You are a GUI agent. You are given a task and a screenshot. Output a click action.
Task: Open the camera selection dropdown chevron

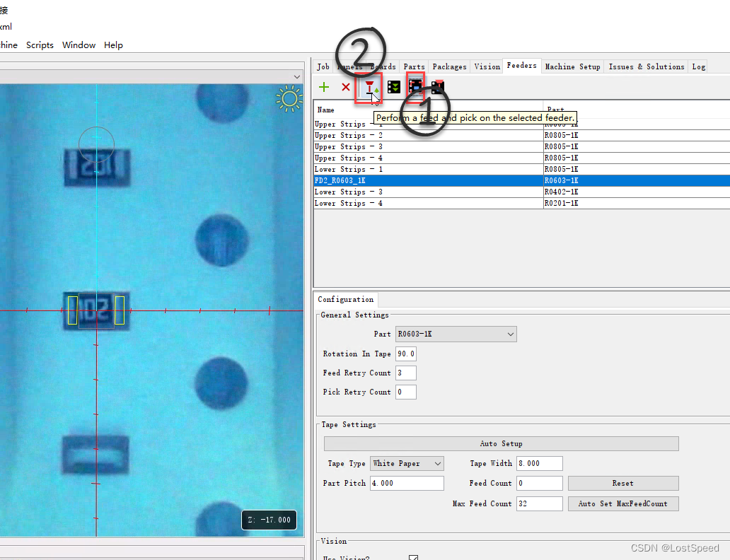[297, 76]
